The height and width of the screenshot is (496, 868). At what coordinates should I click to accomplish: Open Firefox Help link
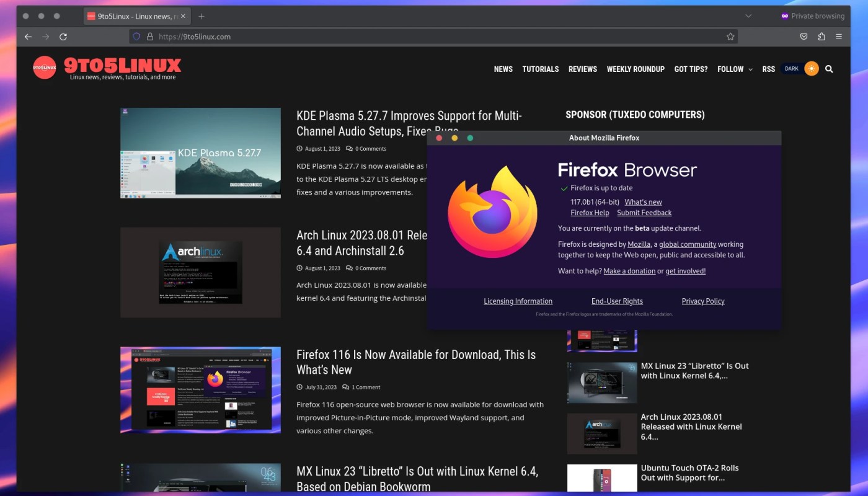pyautogui.click(x=590, y=213)
